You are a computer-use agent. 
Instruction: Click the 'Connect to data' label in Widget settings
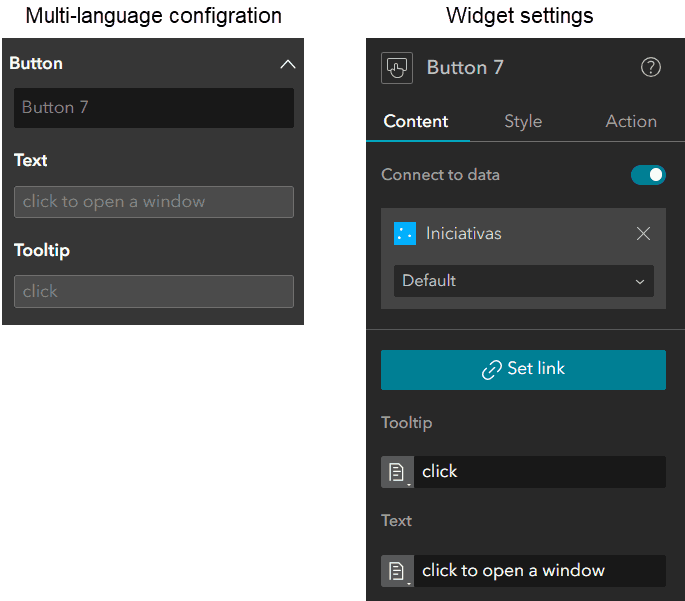pos(440,175)
